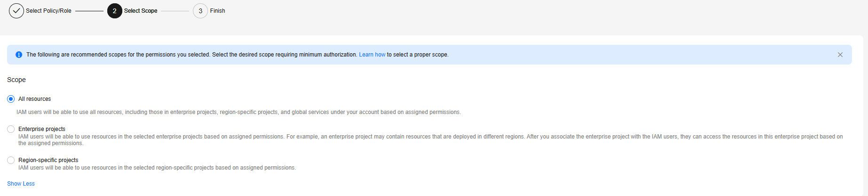Click the blue info icon in banner

[x=19, y=55]
